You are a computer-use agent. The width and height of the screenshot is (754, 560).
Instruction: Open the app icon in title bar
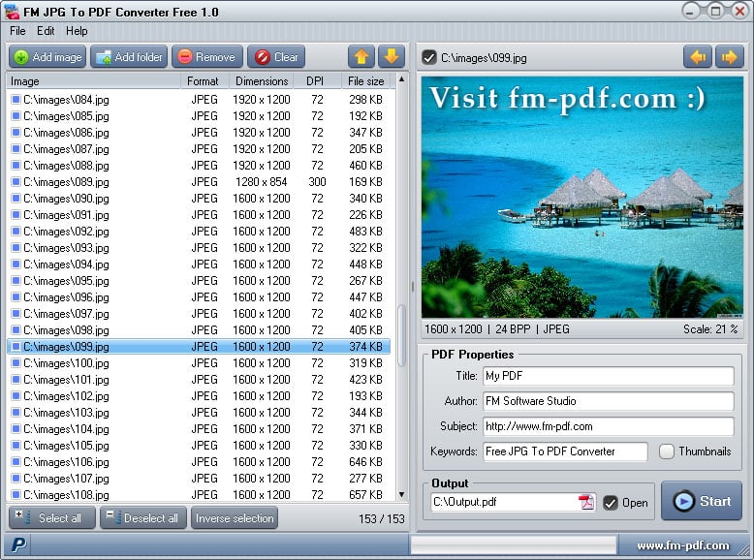(x=12, y=11)
